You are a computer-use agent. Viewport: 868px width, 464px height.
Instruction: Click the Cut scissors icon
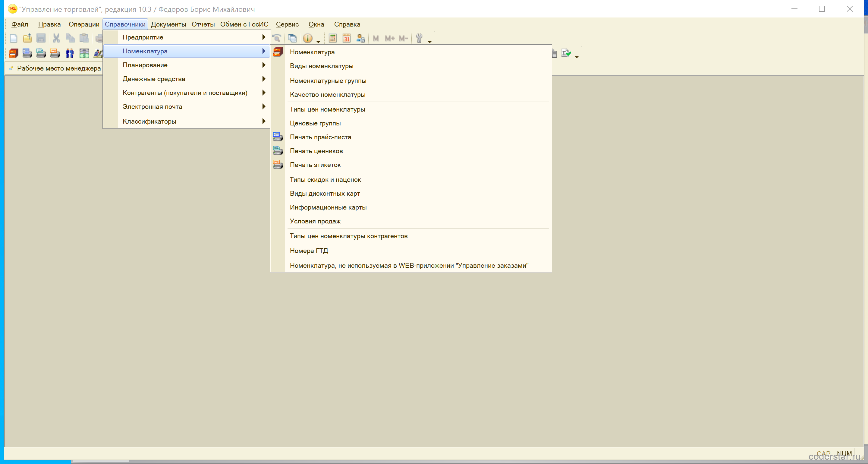[x=56, y=38]
